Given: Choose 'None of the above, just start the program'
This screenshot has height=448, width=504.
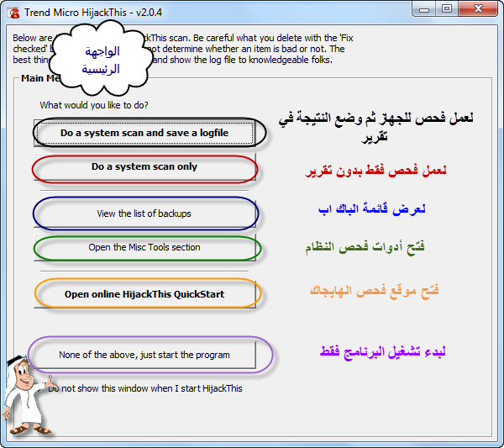Looking at the screenshot, I should (x=144, y=355).
